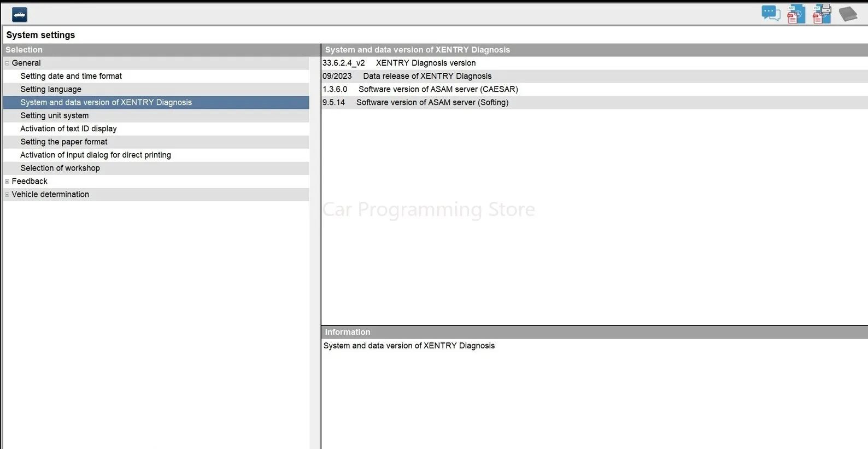Image resolution: width=868 pixels, height=449 pixels.
Task: Select Setting unit system
Action: pyautogui.click(x=156, y=115)
